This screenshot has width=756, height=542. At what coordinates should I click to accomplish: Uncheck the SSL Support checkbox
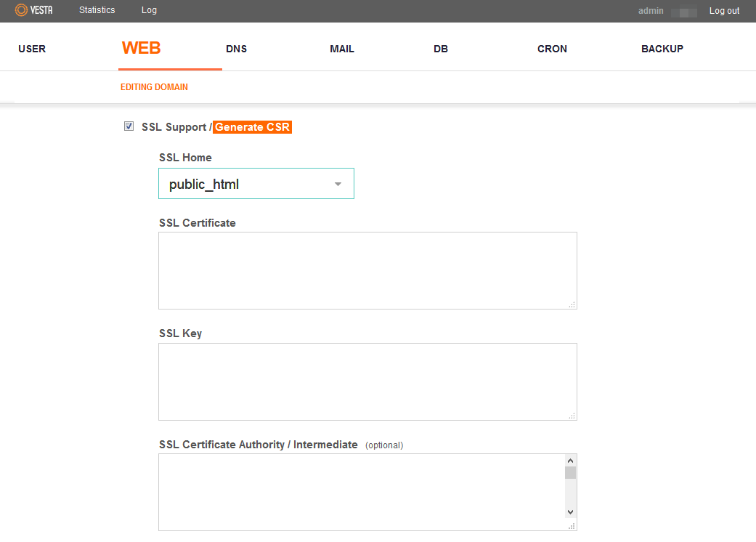pos(129,126)
